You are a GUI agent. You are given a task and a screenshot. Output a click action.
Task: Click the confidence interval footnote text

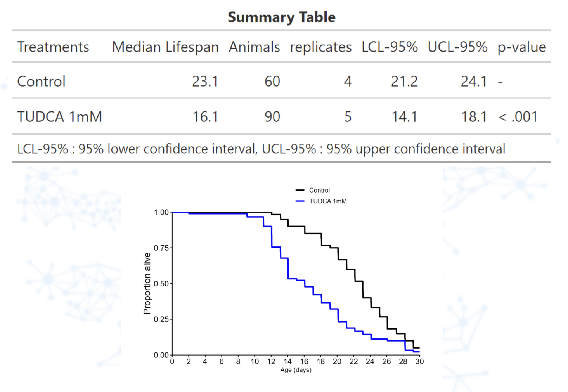261,149
